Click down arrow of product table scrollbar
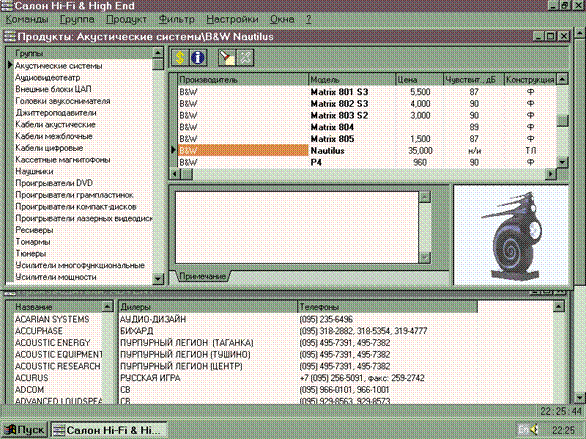Image resolution: width=586 pixels, height=439 pixels. (562, 162)
